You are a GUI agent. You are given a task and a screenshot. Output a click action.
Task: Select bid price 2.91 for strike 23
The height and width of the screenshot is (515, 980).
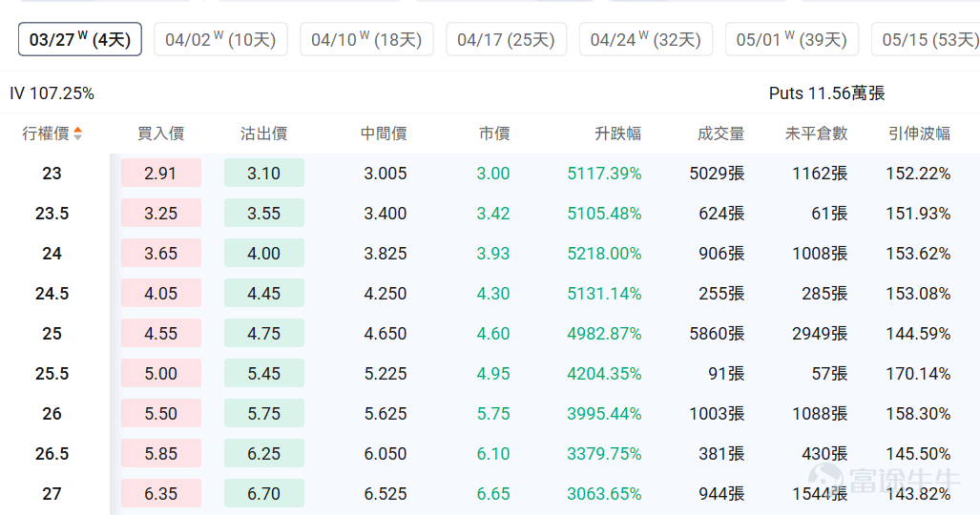[161, 174]
